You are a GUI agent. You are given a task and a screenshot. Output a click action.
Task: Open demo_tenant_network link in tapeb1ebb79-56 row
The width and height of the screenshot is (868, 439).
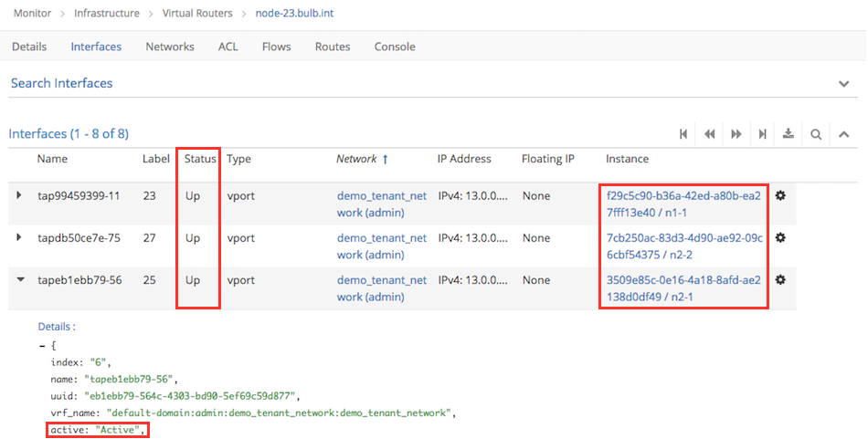(x=382, y=288)
